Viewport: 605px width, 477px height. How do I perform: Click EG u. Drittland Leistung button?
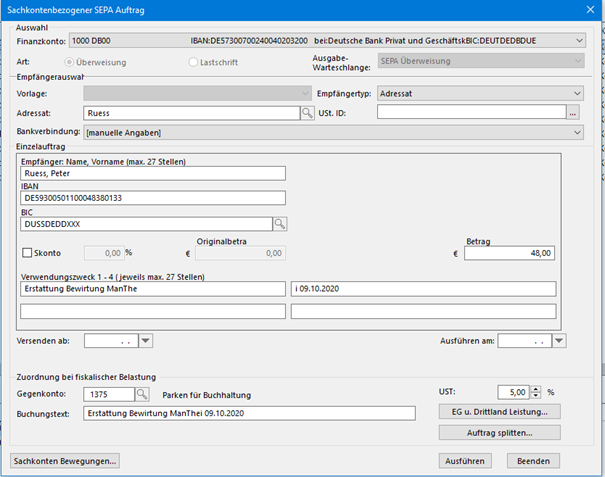(499, 411)
